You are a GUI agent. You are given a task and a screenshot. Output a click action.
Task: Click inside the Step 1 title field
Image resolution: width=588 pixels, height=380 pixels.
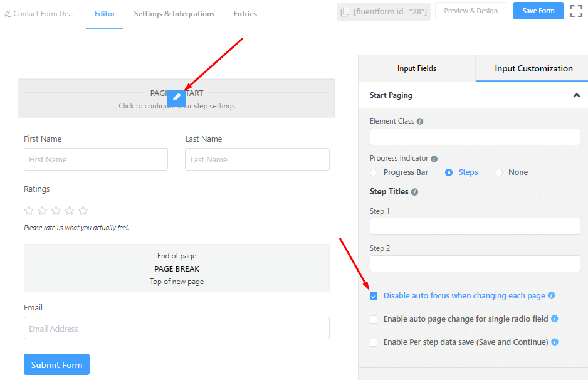(x=475, y=226)
